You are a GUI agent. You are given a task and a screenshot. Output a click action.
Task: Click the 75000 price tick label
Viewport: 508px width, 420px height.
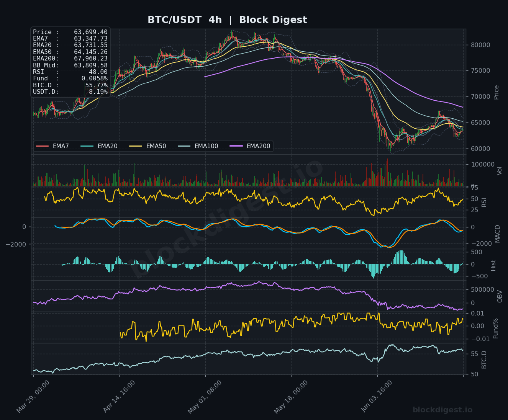480,71
